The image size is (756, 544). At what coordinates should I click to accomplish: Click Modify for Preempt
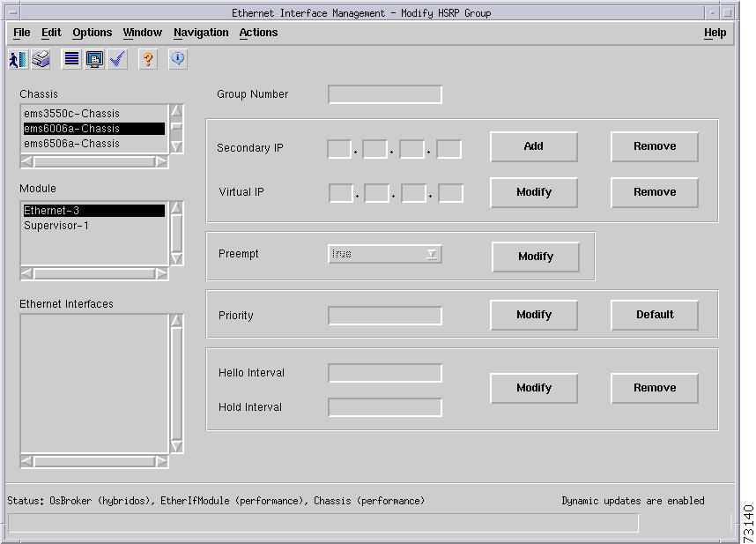pyautogui.click(x=536, y=256)
